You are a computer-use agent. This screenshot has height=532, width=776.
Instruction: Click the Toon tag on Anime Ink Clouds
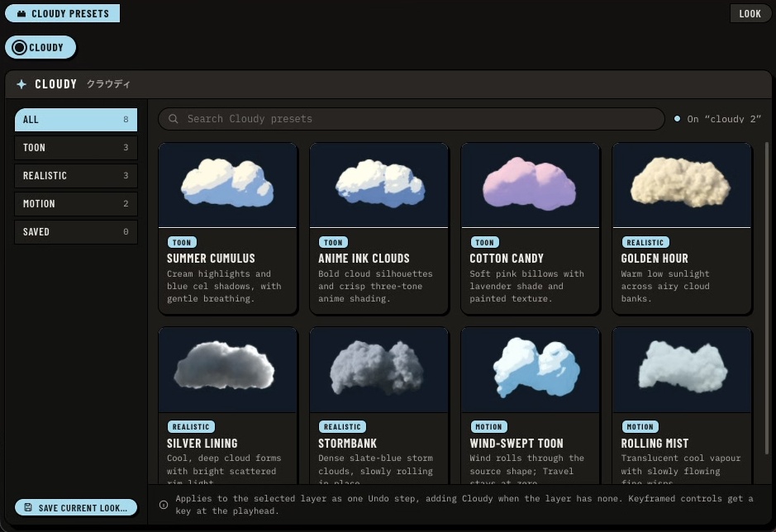[333, 243]
